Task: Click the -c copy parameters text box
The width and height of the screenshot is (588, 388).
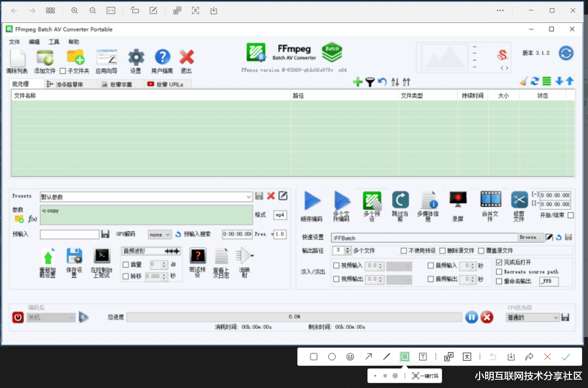Action: pos(146,215)
